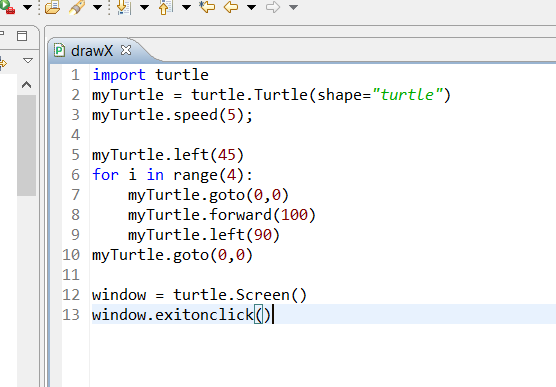The height and width of the screenshot is (387, 556).
Task: Close the drawX editor tab
Action: (126, 50)
